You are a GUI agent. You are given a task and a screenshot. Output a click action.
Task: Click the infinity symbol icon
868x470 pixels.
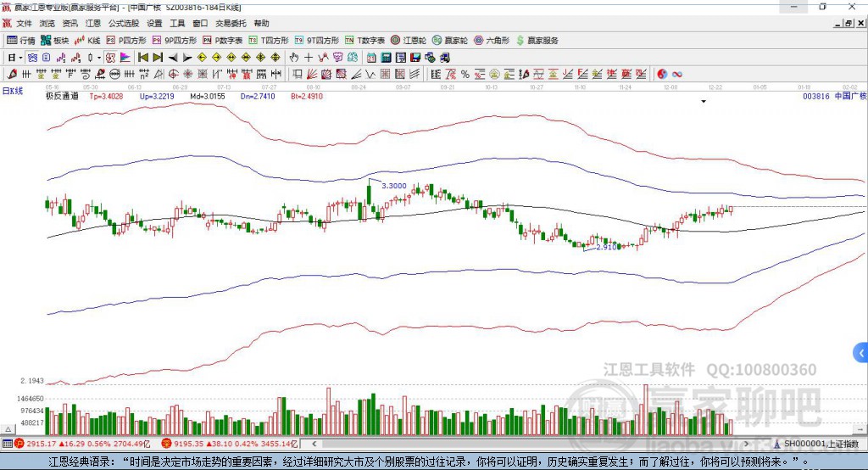(677, 75)
